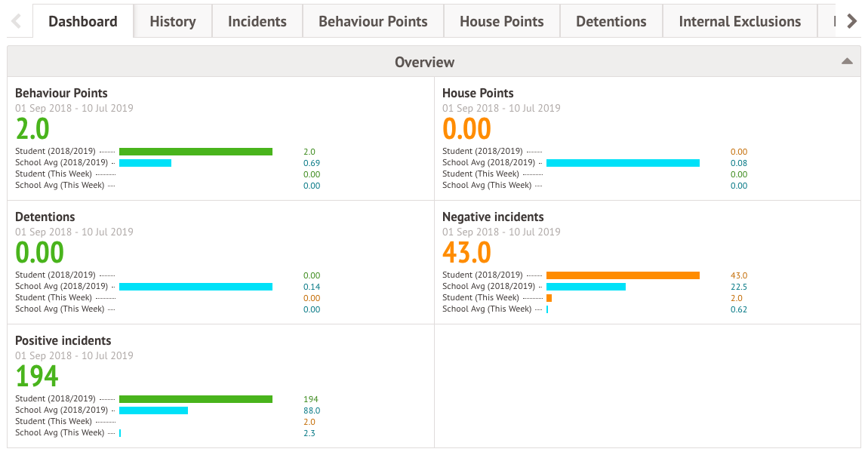Select the Student bar in Behaviour Points chart

[x=195, y=151]
